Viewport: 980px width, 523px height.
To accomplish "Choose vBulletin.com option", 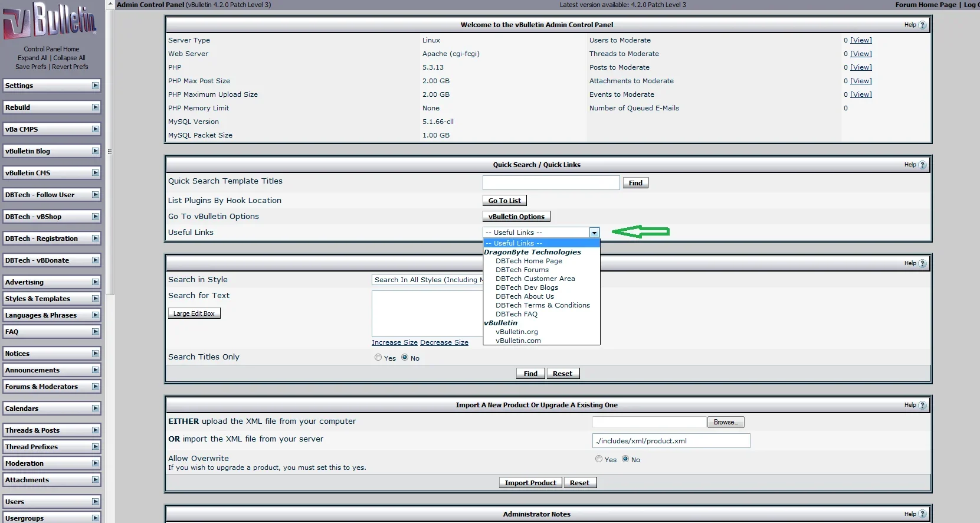I will click(x=518, y=341).
